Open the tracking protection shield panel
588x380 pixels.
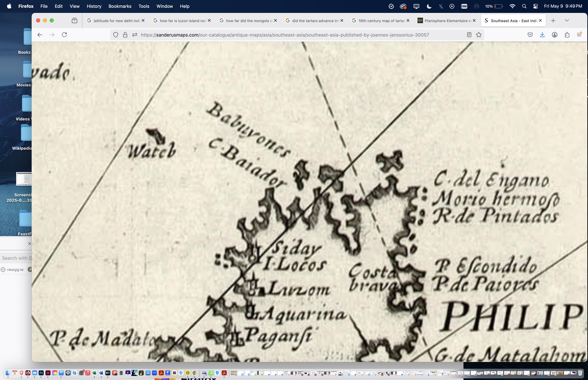[116, 35]
